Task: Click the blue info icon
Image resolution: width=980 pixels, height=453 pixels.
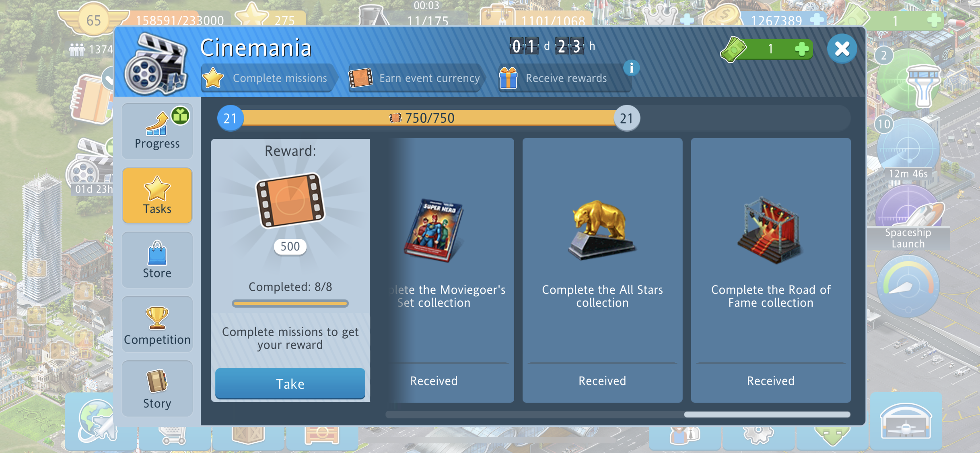Action: 631,68
